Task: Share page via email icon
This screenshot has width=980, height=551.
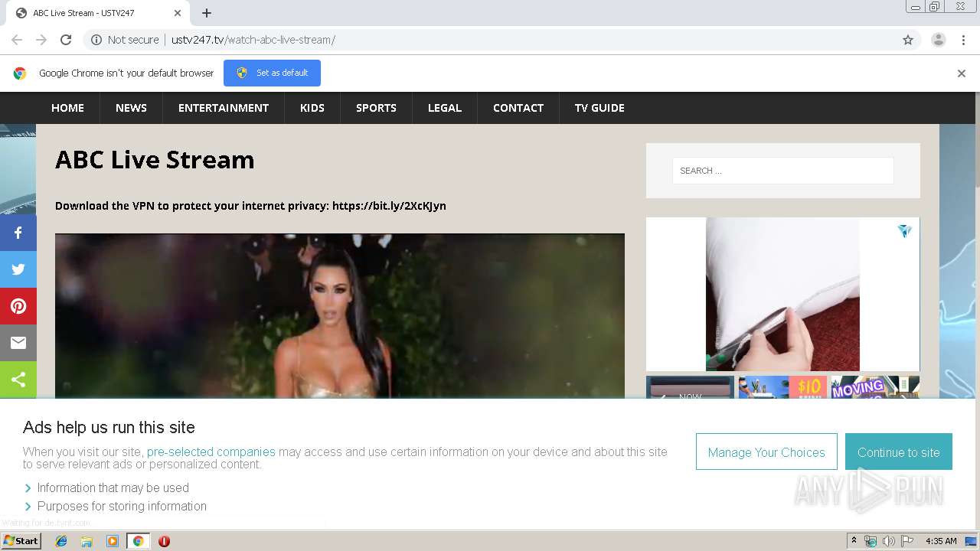Action: [x=18, y=343]
